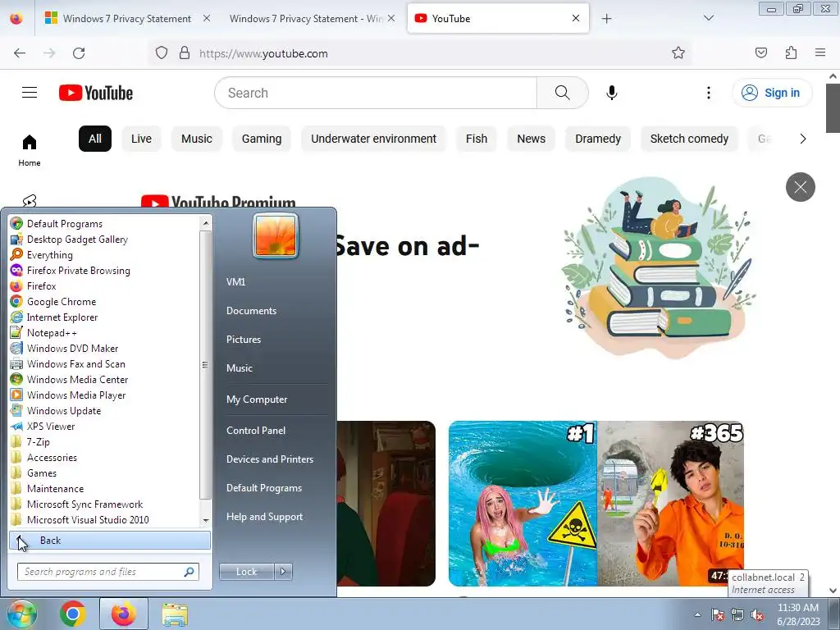Show more category chips with right arrow
840x630 pixels.
coord(802,139)
